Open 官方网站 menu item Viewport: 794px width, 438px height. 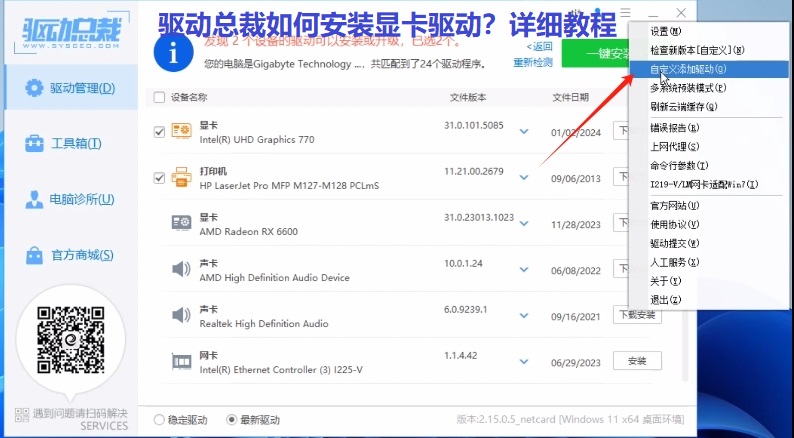pos(708,206)
